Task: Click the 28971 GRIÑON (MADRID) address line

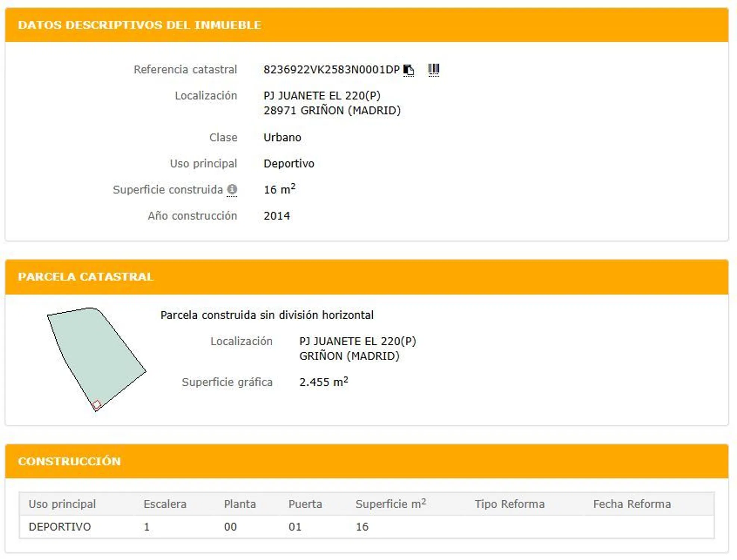Action: coord(332,111)
